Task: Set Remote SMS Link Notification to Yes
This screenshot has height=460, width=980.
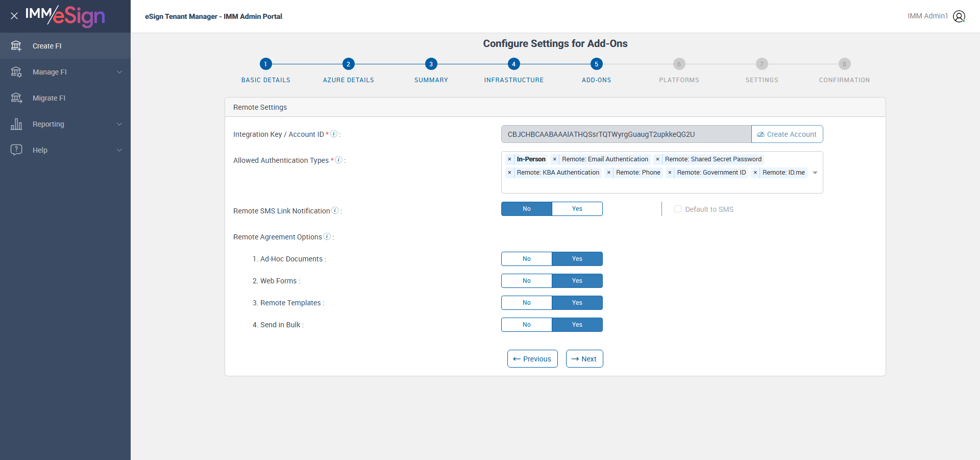Action: pyautogui.click(x=577, y=209)
